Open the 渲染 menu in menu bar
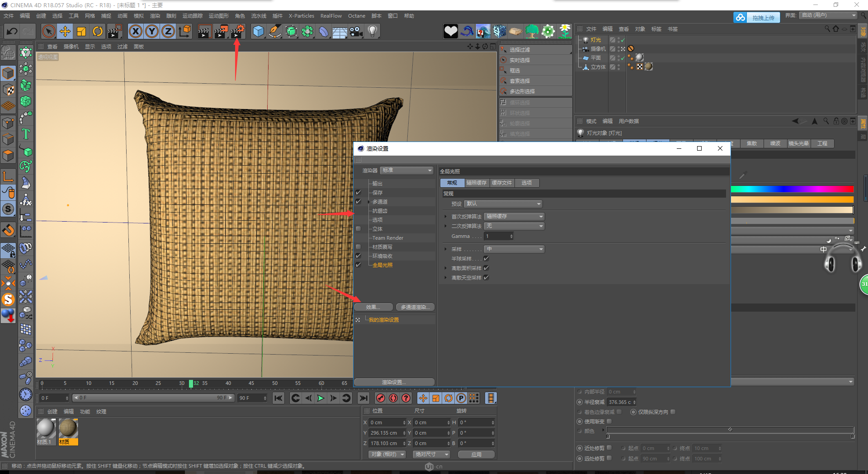Screen dimensions: 868x474 [x=155, y=16]
